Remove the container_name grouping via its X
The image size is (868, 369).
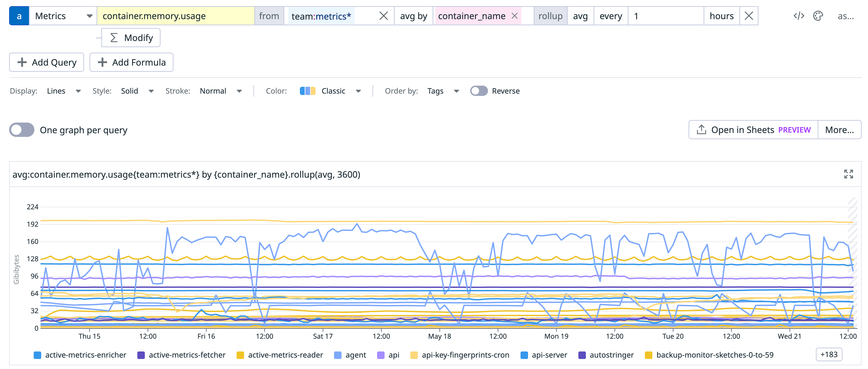[515, 16]
